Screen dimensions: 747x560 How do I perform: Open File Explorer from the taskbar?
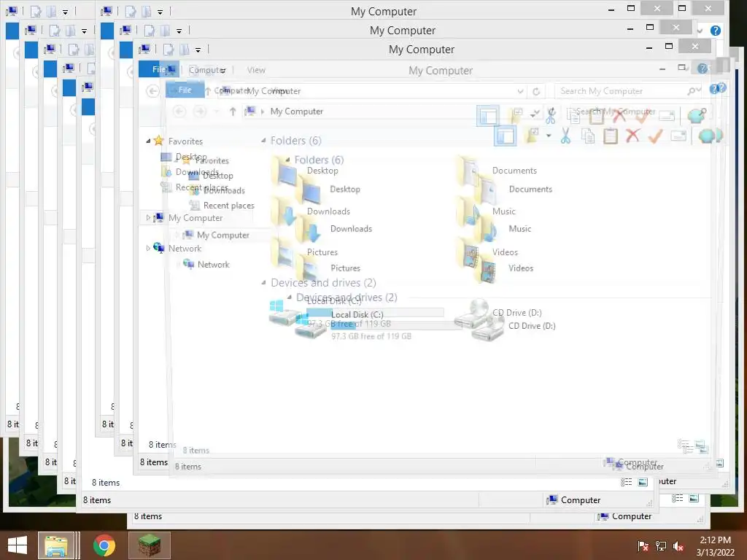tap(56, 545)
